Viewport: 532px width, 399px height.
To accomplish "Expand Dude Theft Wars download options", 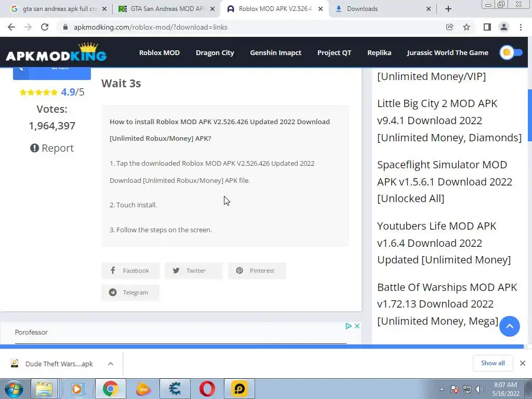I will point(111,364).
